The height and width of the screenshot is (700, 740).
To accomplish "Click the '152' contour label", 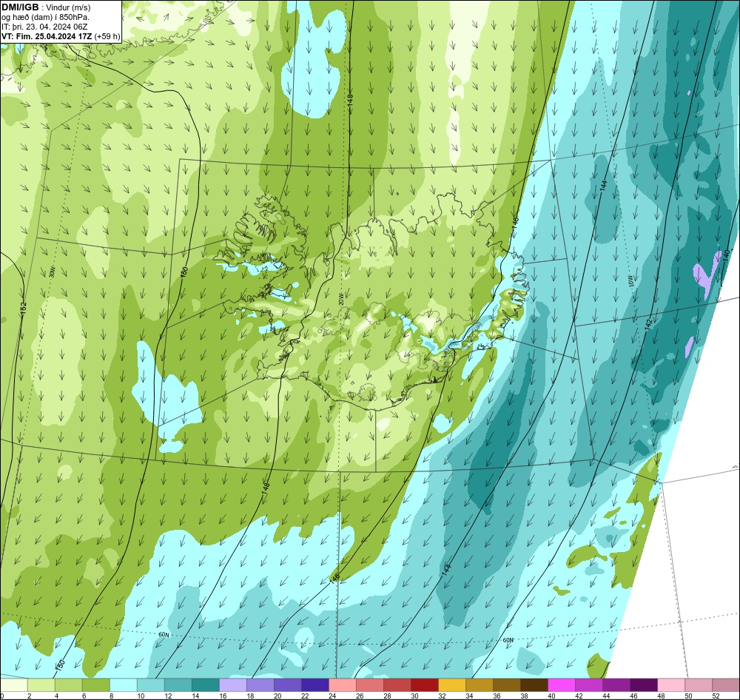I will coord(24,309).
